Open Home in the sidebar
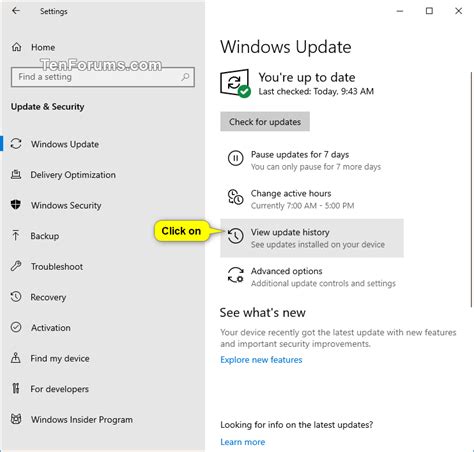Viewport: 474px width, 452px height. (x=43, y=47)
